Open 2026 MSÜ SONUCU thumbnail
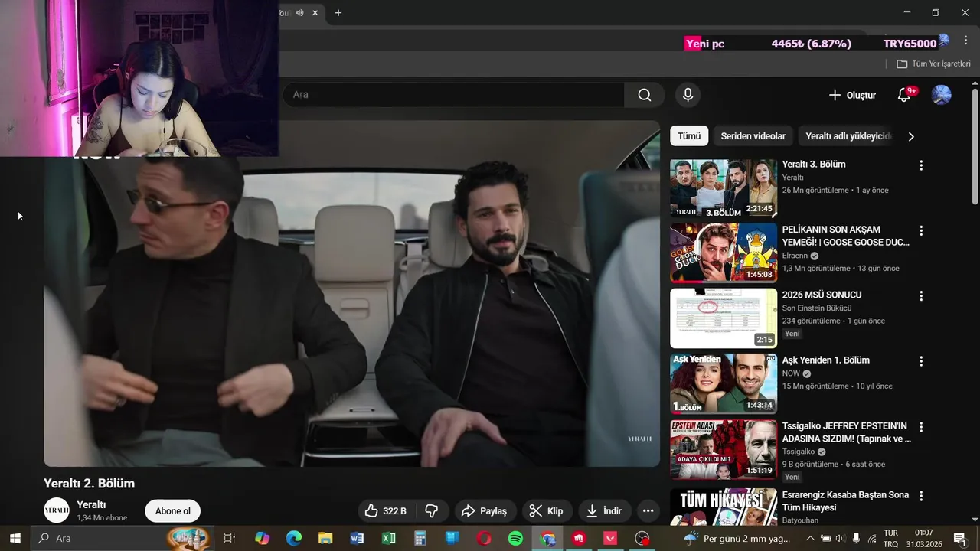This screenshot has width=980, height=551. point(724,318)
